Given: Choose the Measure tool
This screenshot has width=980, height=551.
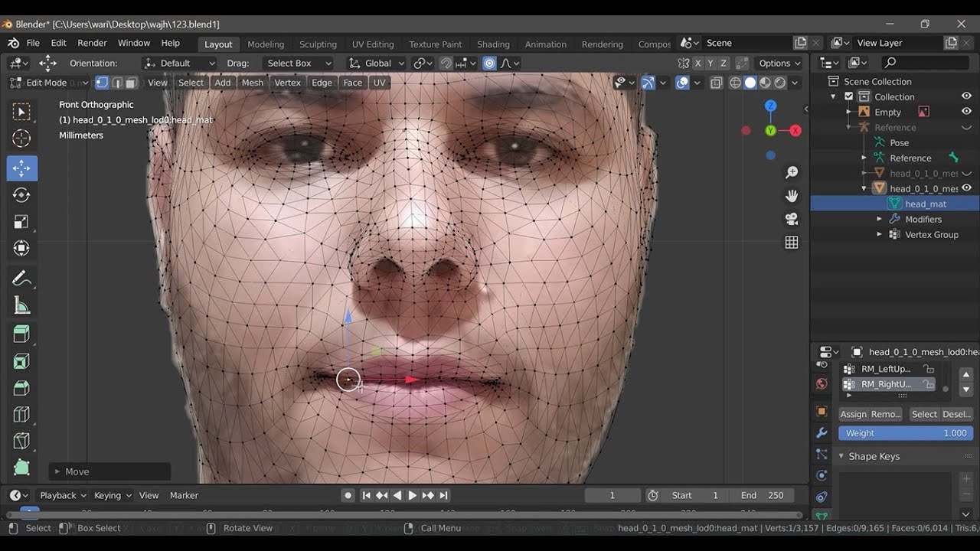Looking at the screenshot, I should tap(21, 305).
